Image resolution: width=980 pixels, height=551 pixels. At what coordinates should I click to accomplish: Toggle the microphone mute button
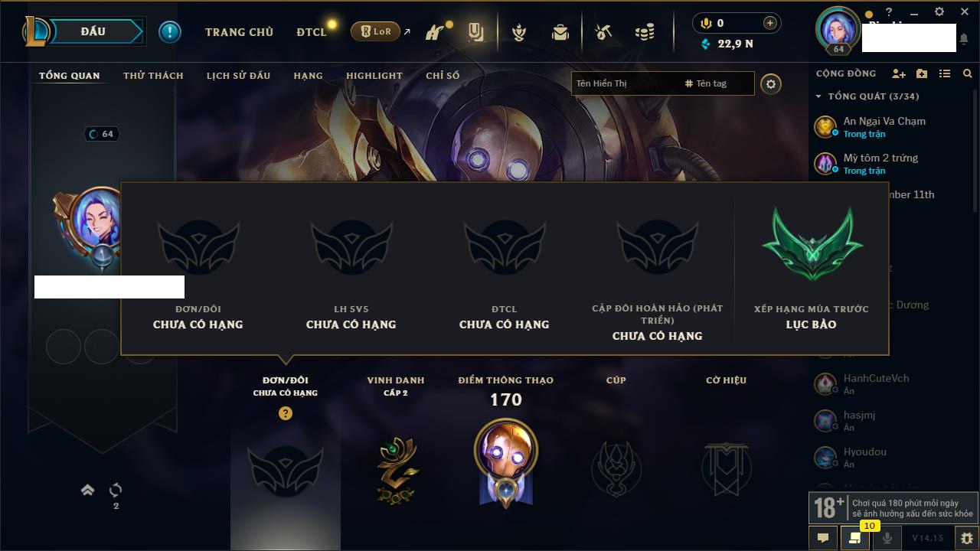(887, 538)
